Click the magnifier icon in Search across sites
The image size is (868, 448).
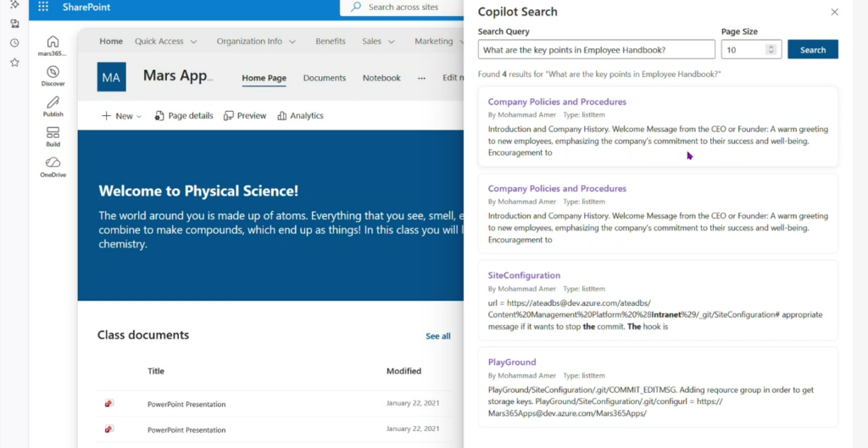pyautogui.click(x=356, y=7)
